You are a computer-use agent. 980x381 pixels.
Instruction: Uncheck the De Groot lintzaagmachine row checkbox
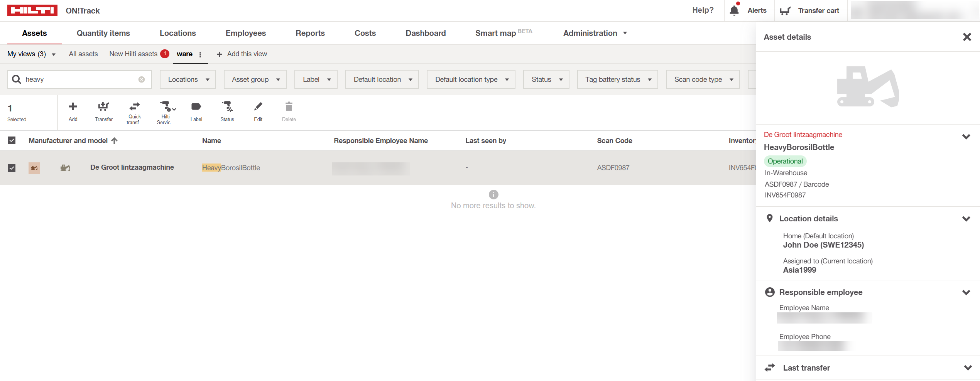pyautogui.click(x=12, y=168)
